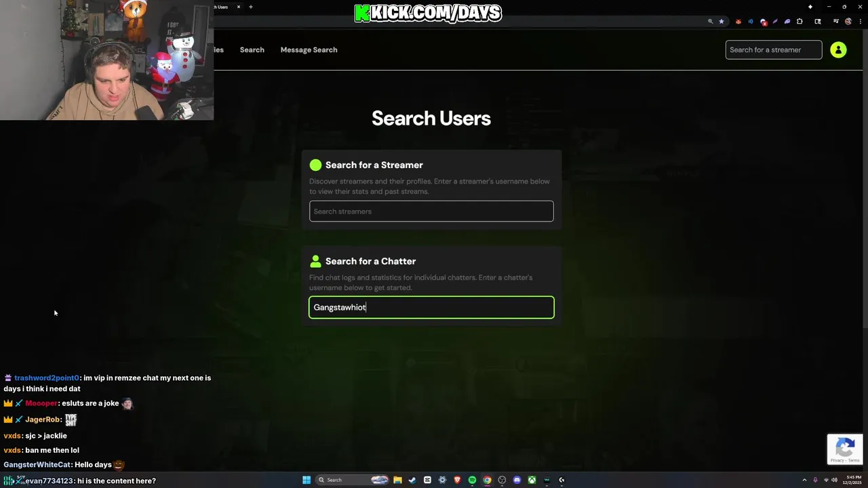This screenshot has height=488, width=868.
Task: Click username 'GangsterWhiteCat' in chat
Action: 37,465
